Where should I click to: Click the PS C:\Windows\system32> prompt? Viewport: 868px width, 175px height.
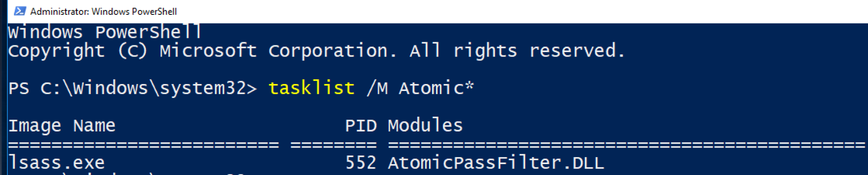132,88
